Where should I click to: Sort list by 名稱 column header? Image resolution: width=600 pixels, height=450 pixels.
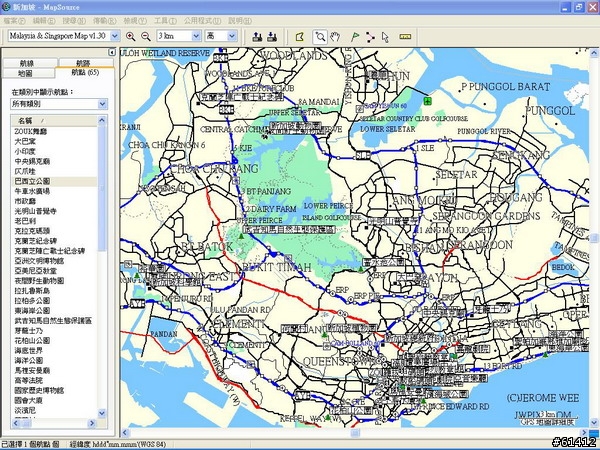point(54,121)
